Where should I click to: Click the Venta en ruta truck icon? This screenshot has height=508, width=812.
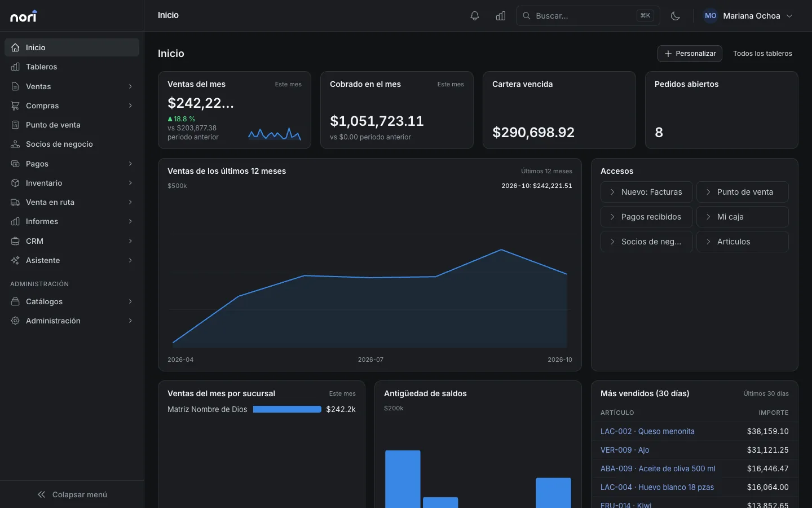point(15,202)
